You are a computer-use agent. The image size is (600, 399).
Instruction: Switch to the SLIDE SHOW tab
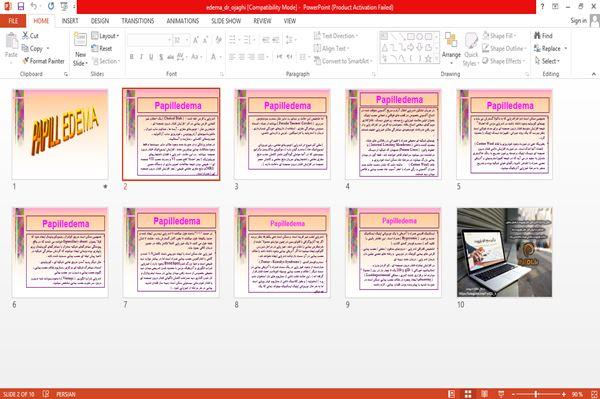(226, 21)
